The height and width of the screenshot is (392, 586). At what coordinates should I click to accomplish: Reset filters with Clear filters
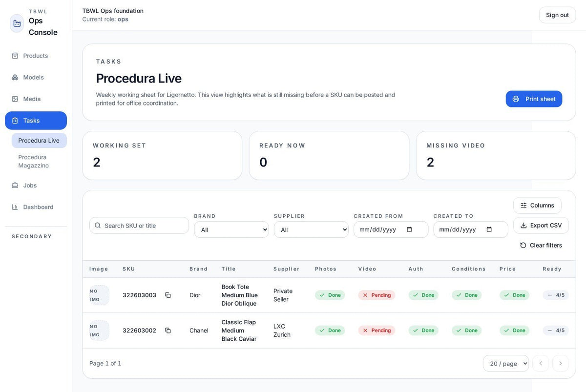click(x=541, y=245)
